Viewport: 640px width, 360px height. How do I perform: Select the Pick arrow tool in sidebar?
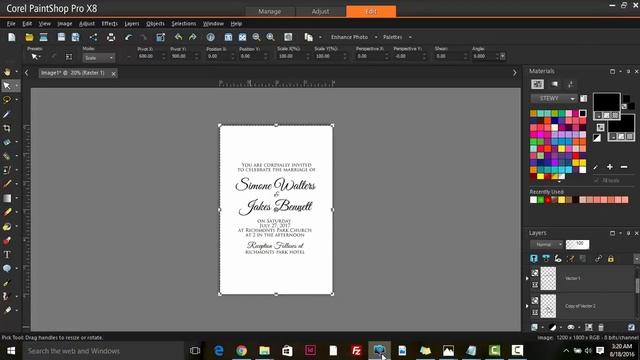click(7, 86)
